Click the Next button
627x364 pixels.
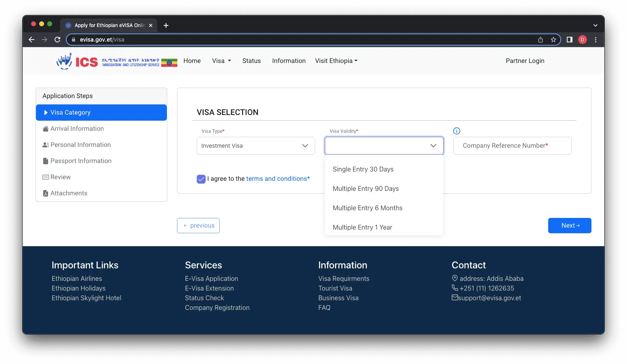tap(569, 226)
